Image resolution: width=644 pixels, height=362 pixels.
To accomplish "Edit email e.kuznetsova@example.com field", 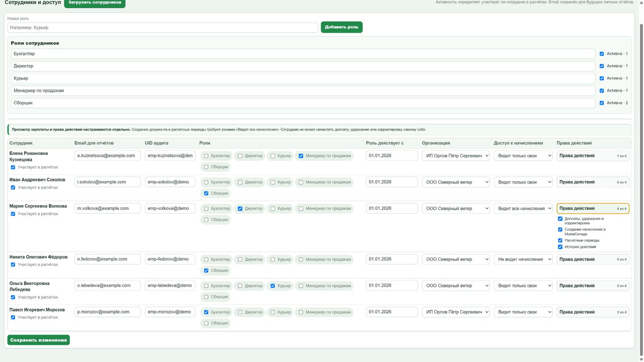I will click(x=108, y=156).
